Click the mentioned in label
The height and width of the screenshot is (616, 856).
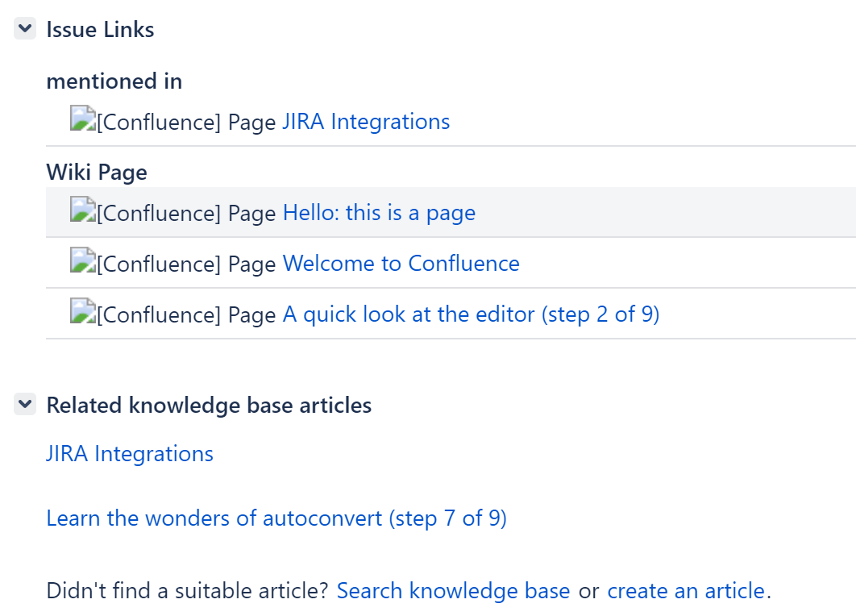click(114, 81)
